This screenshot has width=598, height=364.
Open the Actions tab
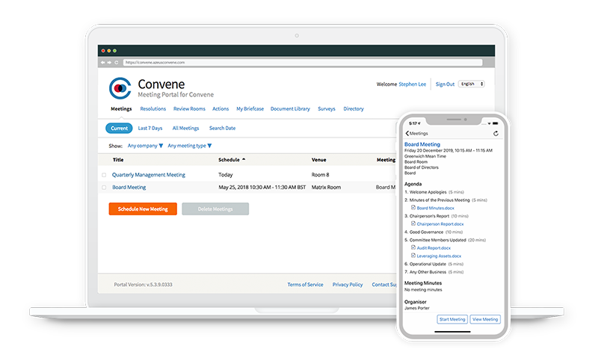click(221, 108)
